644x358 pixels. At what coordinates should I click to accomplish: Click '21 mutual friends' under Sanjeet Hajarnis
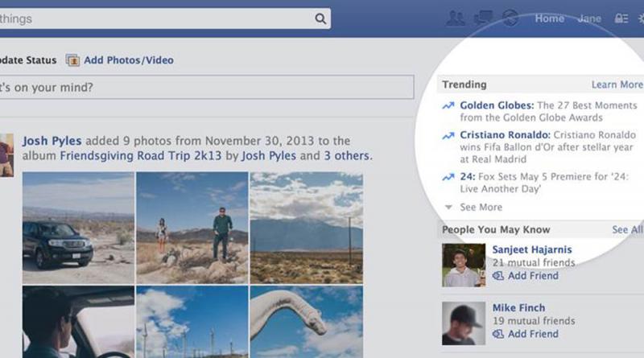click(x=534, y=263)
